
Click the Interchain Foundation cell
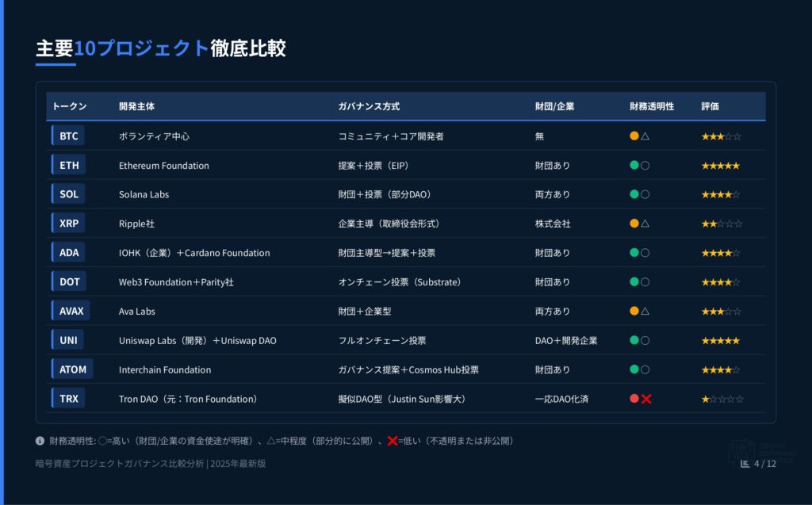pos(165,369)
